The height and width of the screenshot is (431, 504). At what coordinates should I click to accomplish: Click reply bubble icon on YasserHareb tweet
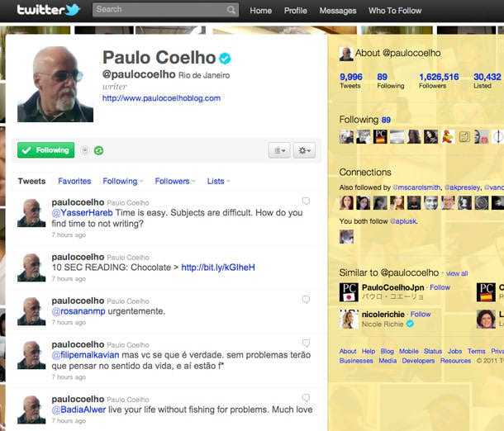(x=306, y=201)
